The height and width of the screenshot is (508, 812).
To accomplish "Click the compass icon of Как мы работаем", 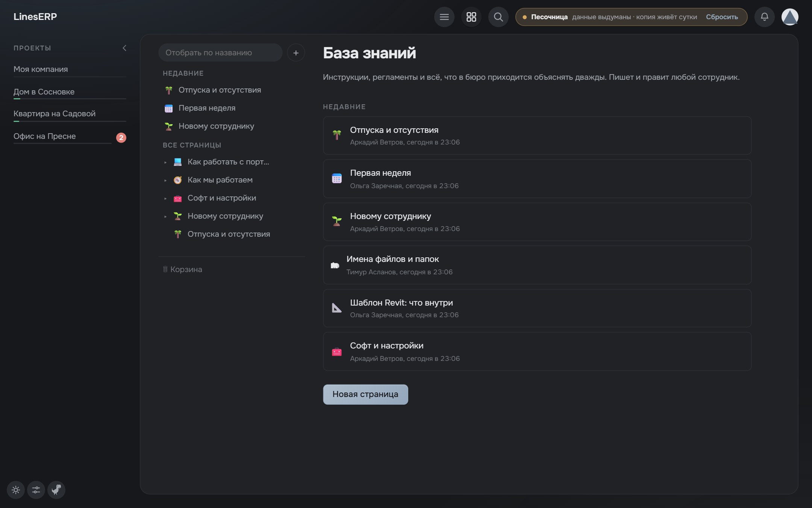I will [177, 180].
